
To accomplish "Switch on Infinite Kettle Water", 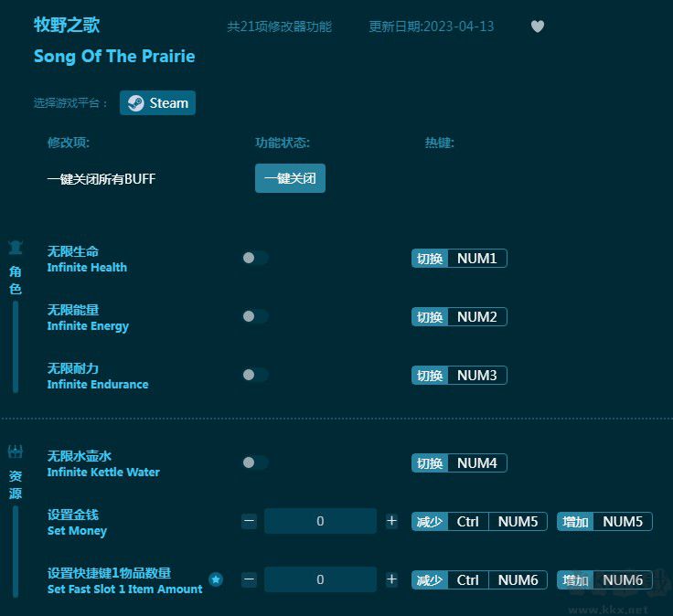I will (254, 463).
